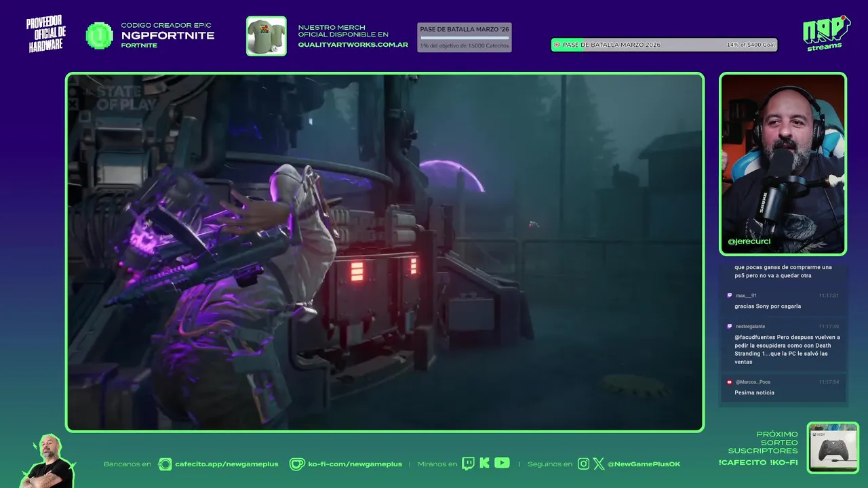Click 'Proveedor Oficial de Hardware' logo
This screenshot has width=868, height=488.
[46, 34]
